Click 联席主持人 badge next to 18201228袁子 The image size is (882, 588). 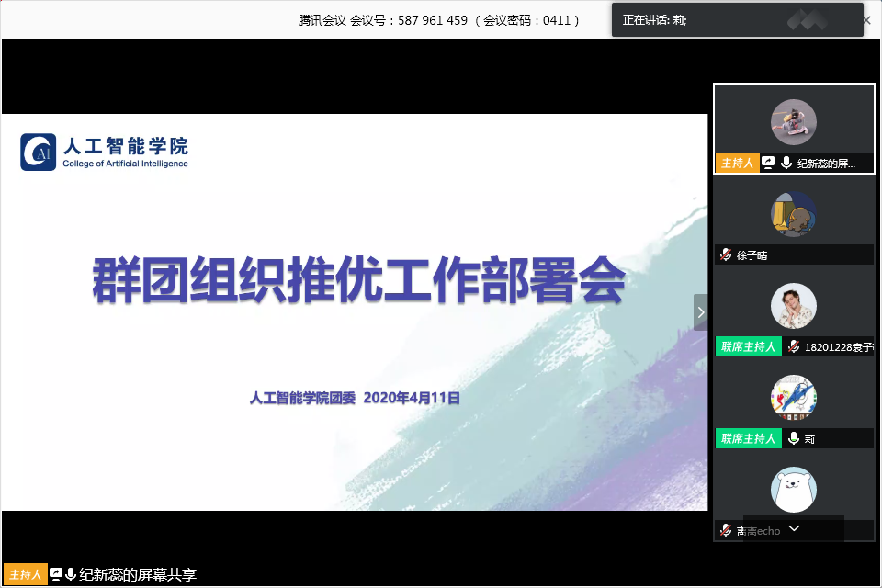pos(749,346)
